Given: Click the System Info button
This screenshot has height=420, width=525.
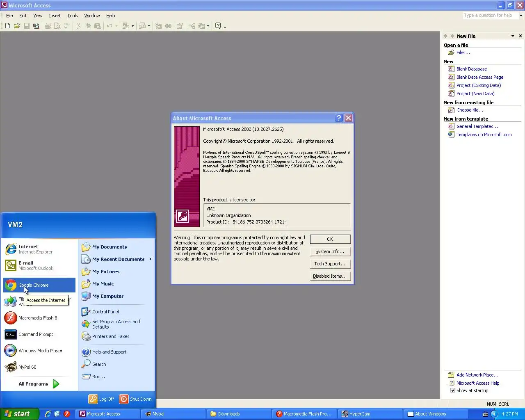Looking at the screenshot, I should click(330, 251).
